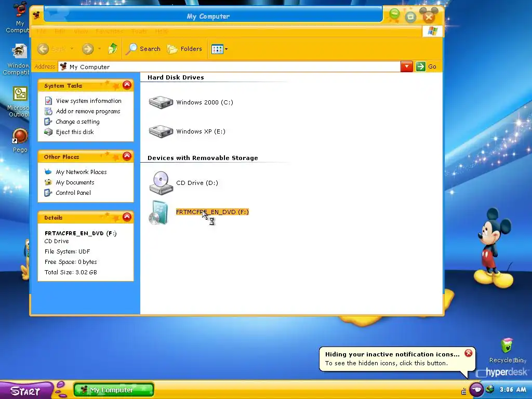Open the My Computer desktop icon
Image resolution: width=532 pixels, height=399 pixels.
(x=19, y=17)
